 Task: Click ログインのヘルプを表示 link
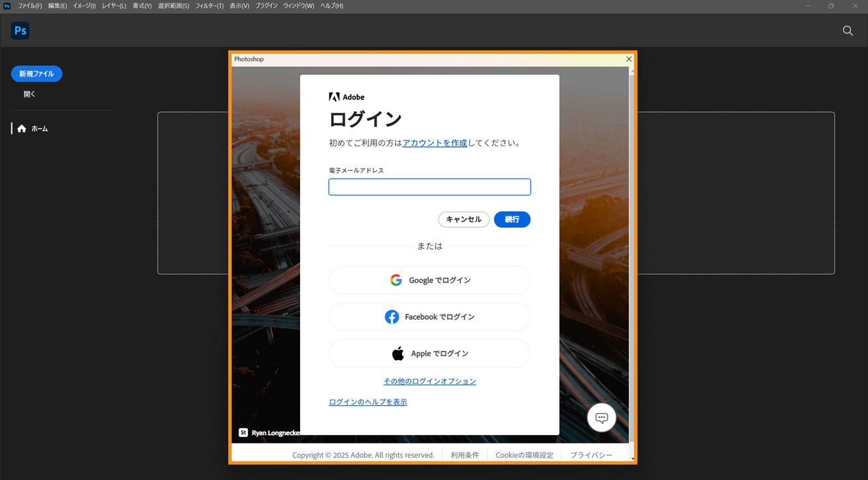[x=368, y=402]
